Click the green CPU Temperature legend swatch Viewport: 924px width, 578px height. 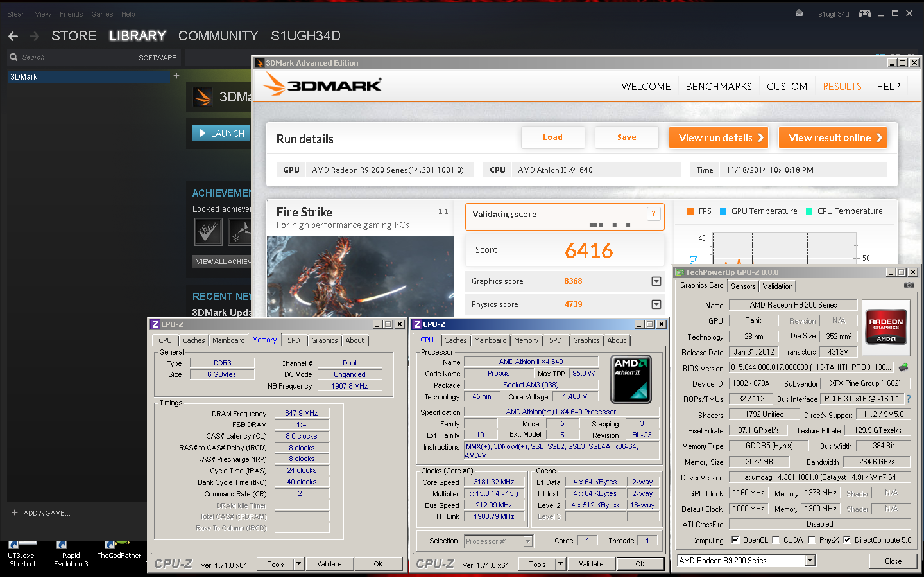[809, 211]
